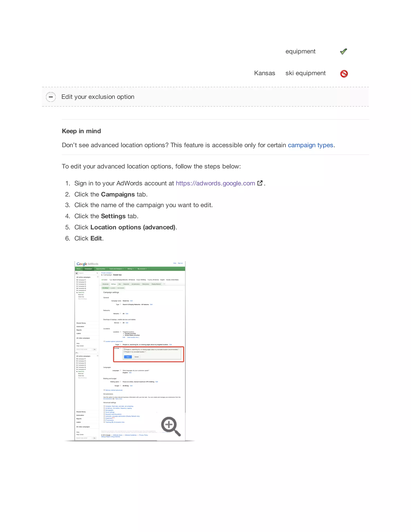Select 'People in my excluded location' radio button
The width and height of the screenshot is (411, 532).
click(125, 352)
